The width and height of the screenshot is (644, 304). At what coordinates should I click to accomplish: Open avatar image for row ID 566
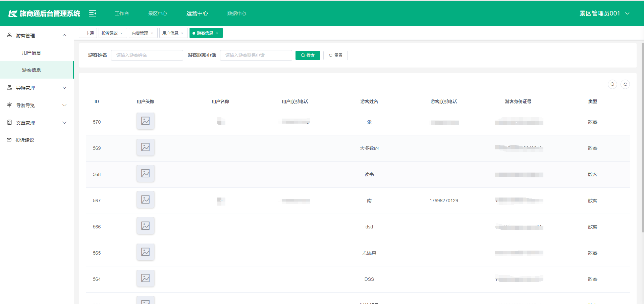[x=146, y=226]
